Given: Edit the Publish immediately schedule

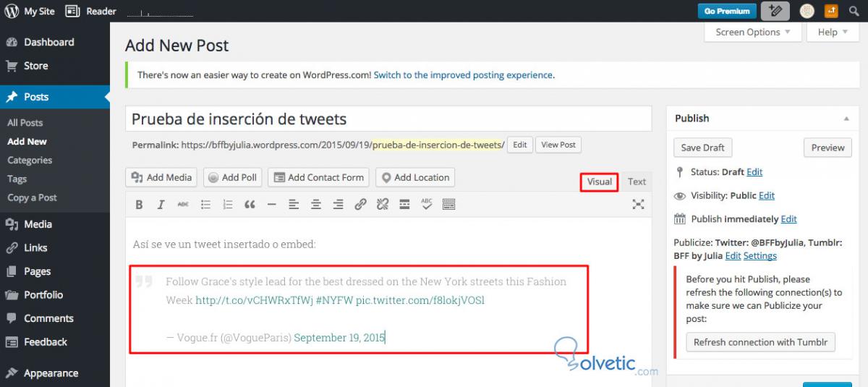Looking at the screenshot, I should tap(789, 219).
